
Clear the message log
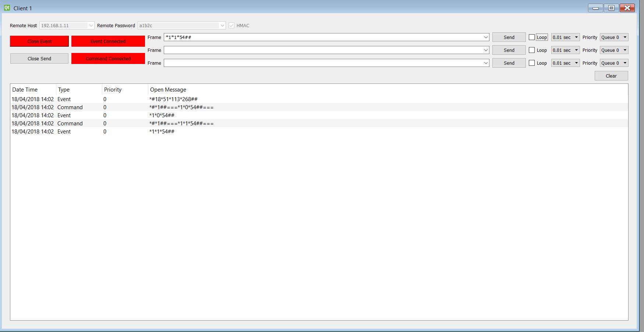pyautogui.click(x=611, y=76)
